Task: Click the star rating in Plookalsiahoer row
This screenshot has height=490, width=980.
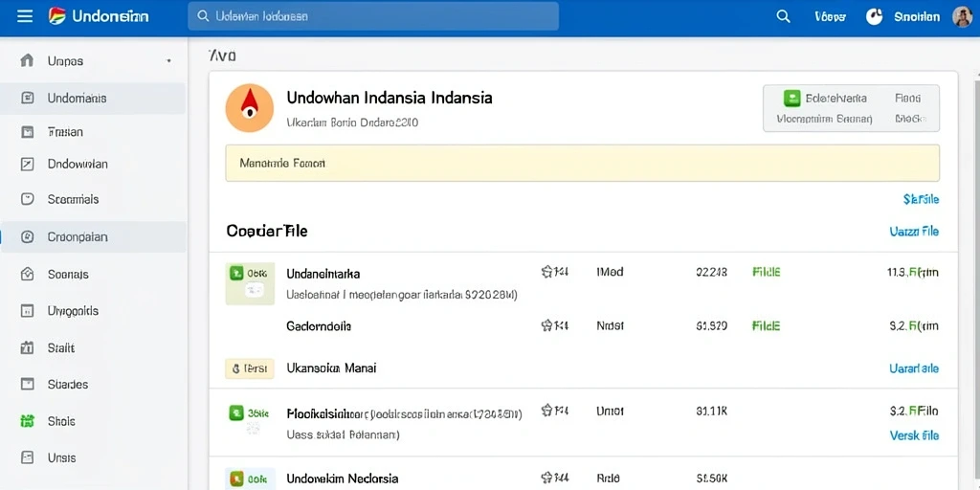Action: [x=555, y=411]
